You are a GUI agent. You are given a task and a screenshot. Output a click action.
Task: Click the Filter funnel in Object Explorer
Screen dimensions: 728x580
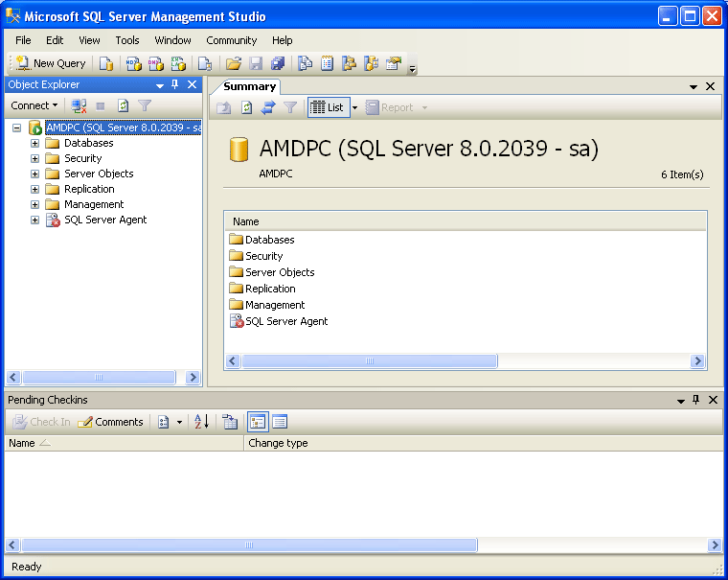point(145,106)
